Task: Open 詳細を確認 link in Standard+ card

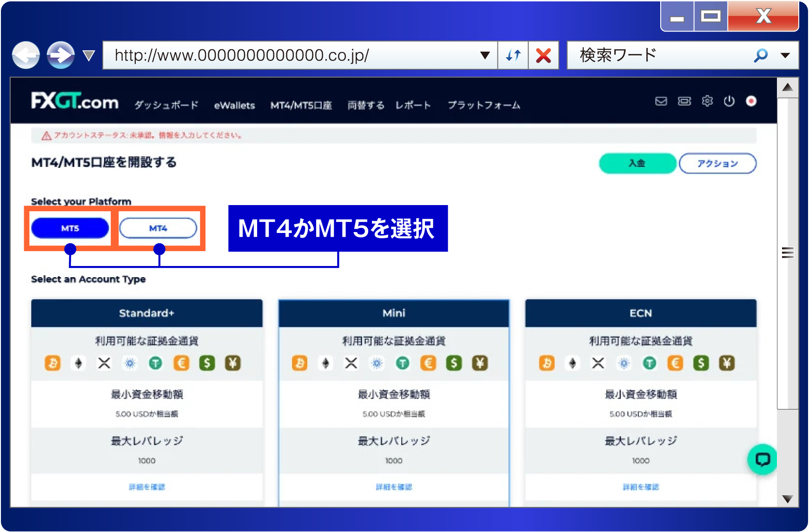Action: (147, 487)
